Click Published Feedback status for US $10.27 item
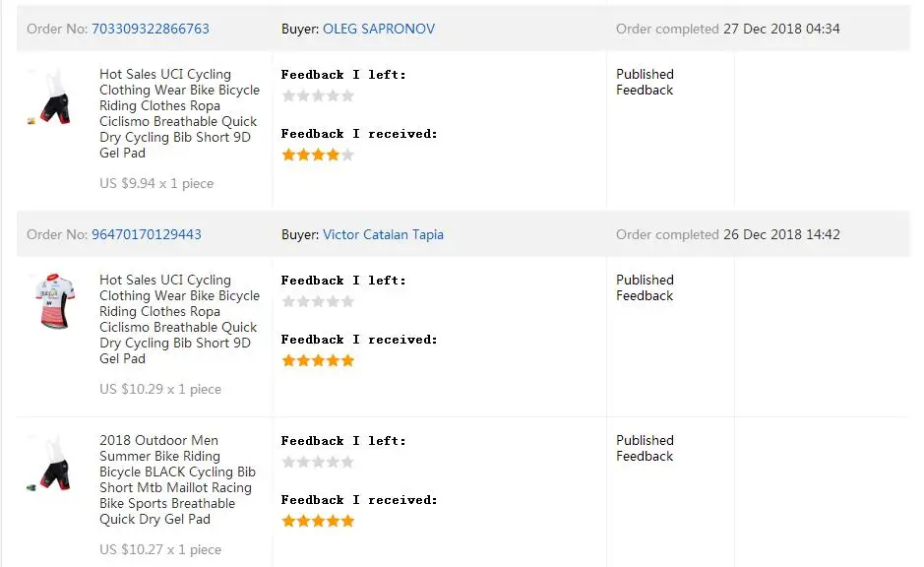The image size is (924, 567). pos(645,448)
